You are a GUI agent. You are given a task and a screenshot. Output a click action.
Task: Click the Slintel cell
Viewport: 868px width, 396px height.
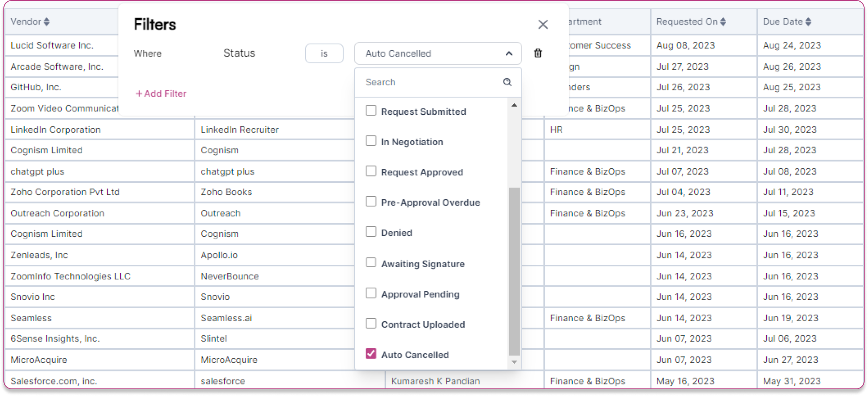[214, 339]
